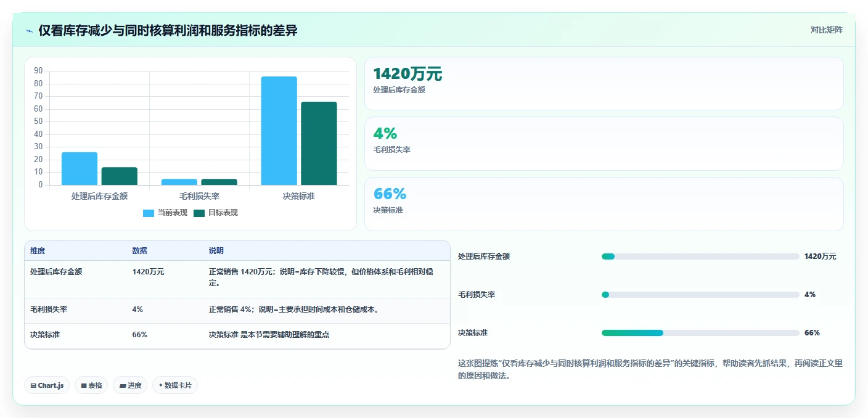
Task: Click the 对比矩阵 label in the header
Action: pos(826,30)
